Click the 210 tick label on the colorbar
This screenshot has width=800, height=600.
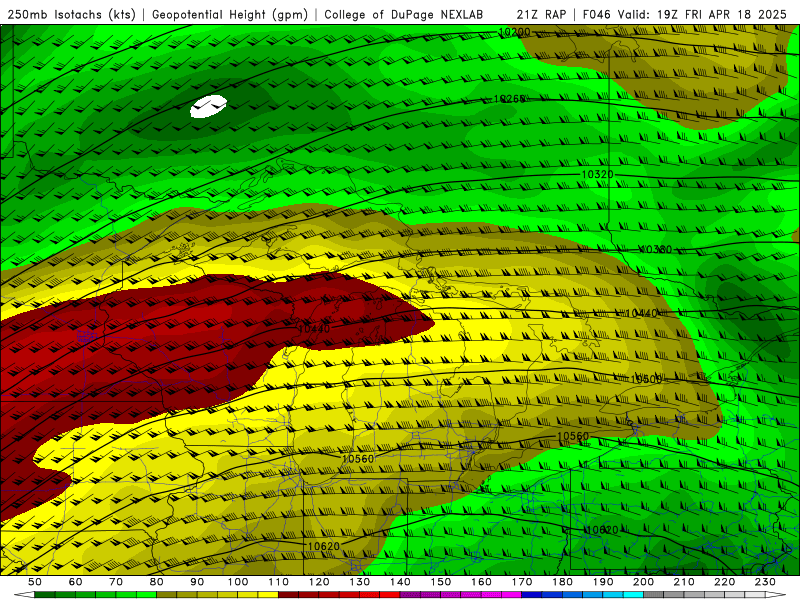pyautogui.click(x=684, y=582)
